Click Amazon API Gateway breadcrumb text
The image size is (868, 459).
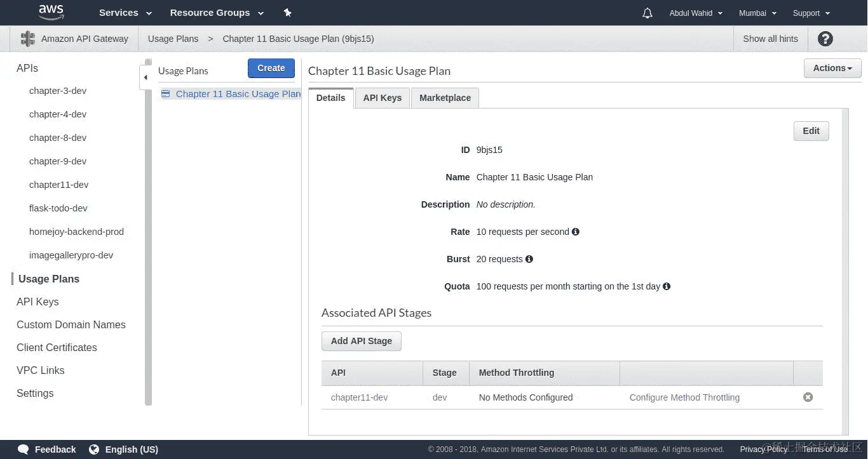click(x=85, y=39)
